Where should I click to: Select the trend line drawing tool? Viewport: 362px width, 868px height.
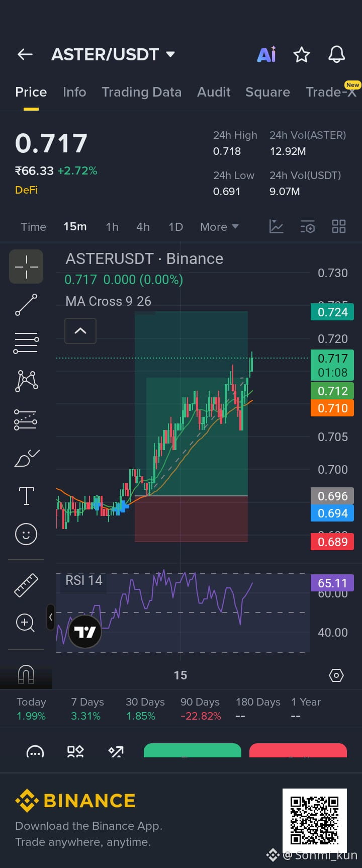coord(26,305)
